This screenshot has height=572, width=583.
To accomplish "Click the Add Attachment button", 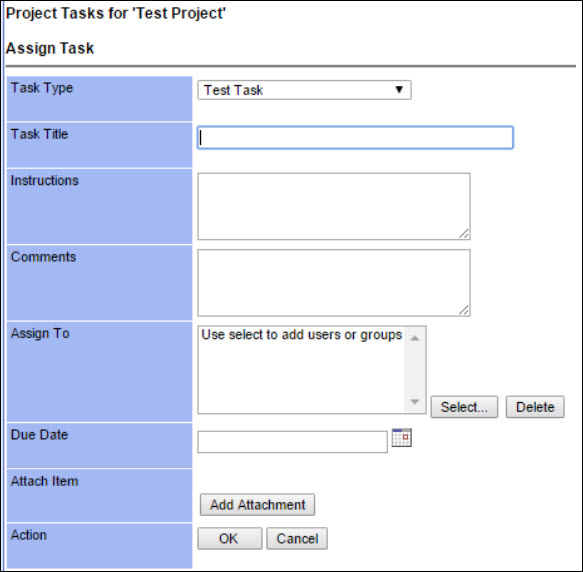I will [257, 505].
